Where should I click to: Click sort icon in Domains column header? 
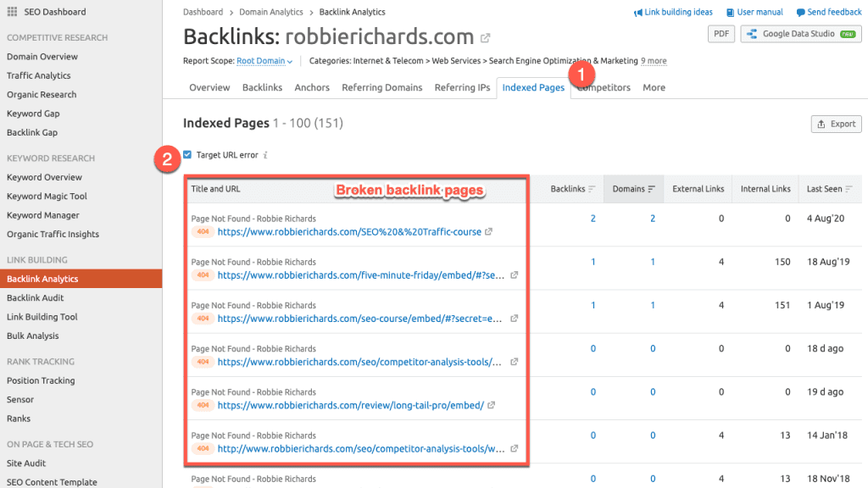(x=651, y=189)
